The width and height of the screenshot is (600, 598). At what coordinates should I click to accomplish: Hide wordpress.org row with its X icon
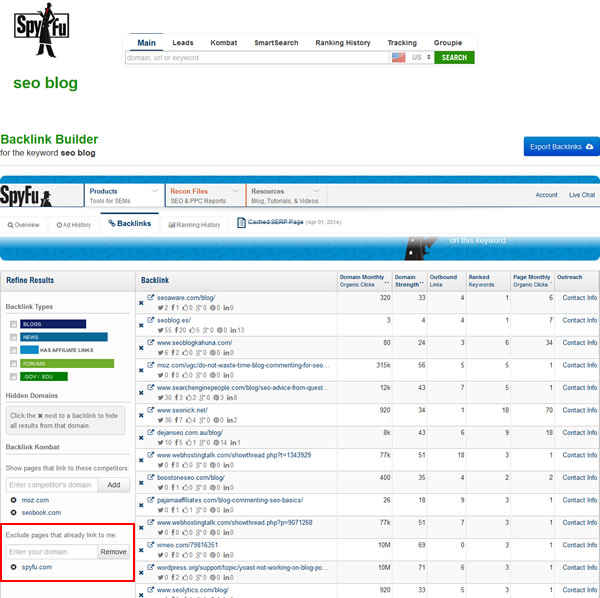pyautogui.click(x=141, y=573)
